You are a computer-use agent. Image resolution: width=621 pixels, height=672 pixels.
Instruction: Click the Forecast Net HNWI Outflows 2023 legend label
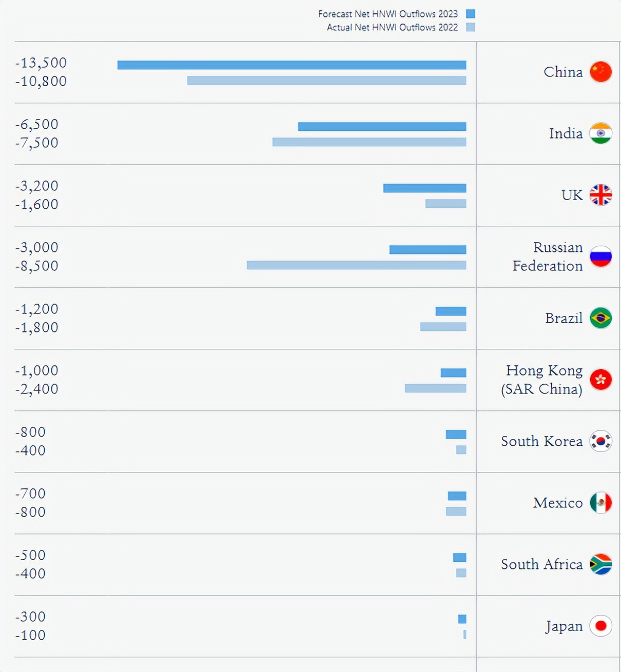pos(387,14)
